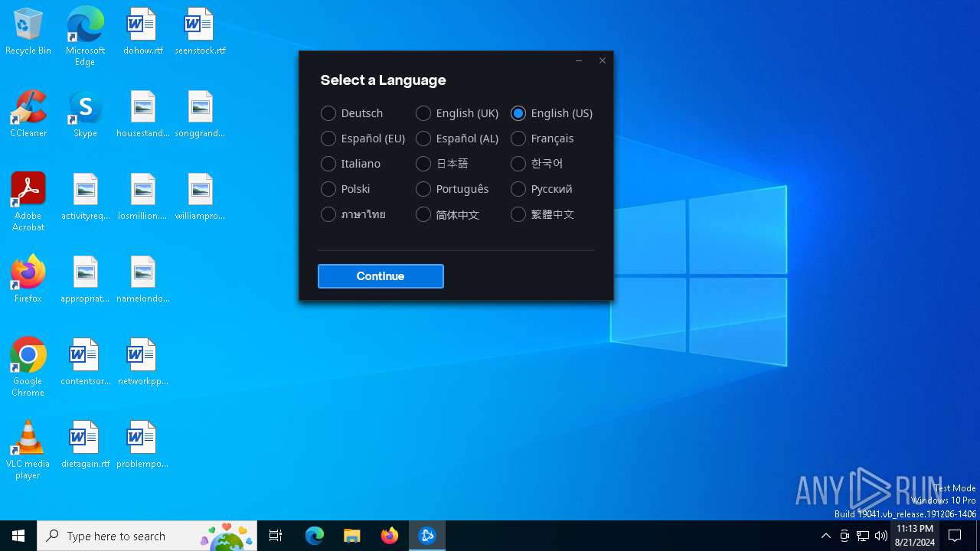Open seenstock.rtf document icon

click(x=200, y=32)
